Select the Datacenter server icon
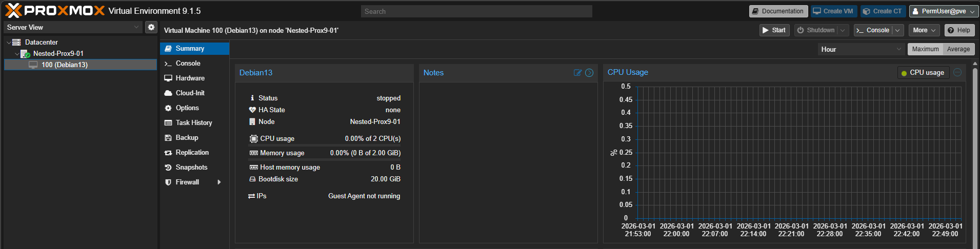Screen dimensions: 980x249 [16, 42]
